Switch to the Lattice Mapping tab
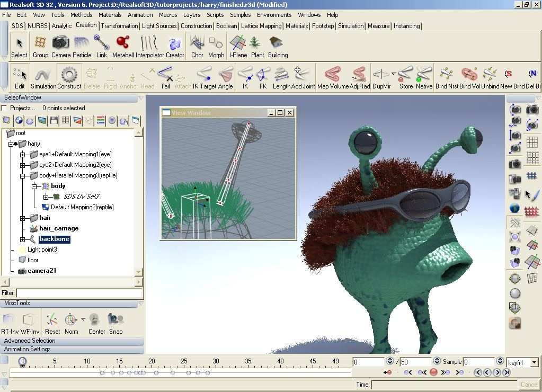The height and width of the screenshot is (392, 542). point(261,25)
